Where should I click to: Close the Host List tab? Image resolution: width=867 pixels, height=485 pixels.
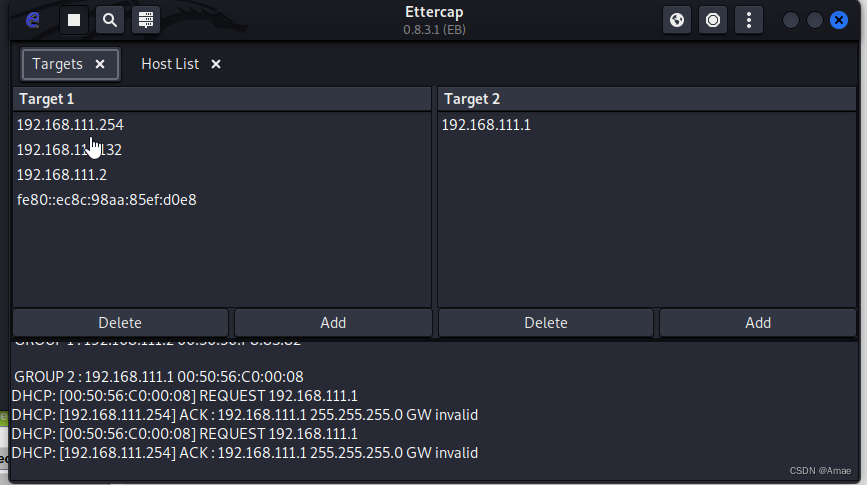[x=216, y=64]
